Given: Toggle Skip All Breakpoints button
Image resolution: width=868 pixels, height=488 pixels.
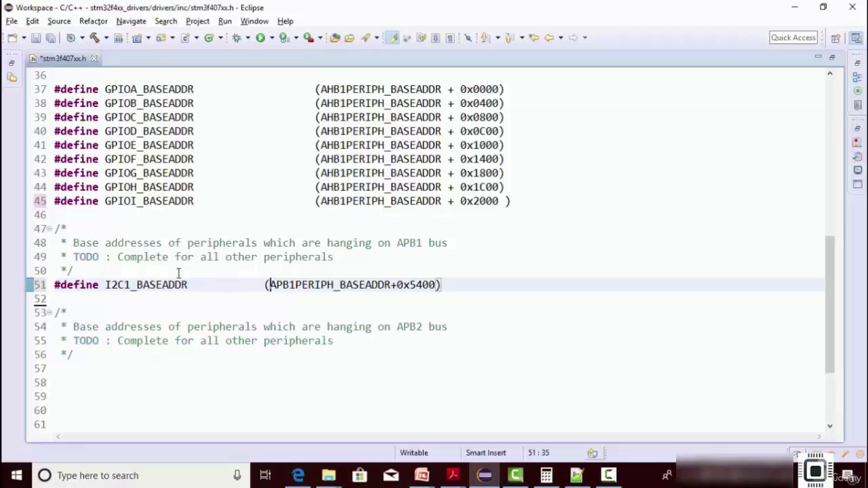Looking at the screenshot, I should (x=468, y=38).
